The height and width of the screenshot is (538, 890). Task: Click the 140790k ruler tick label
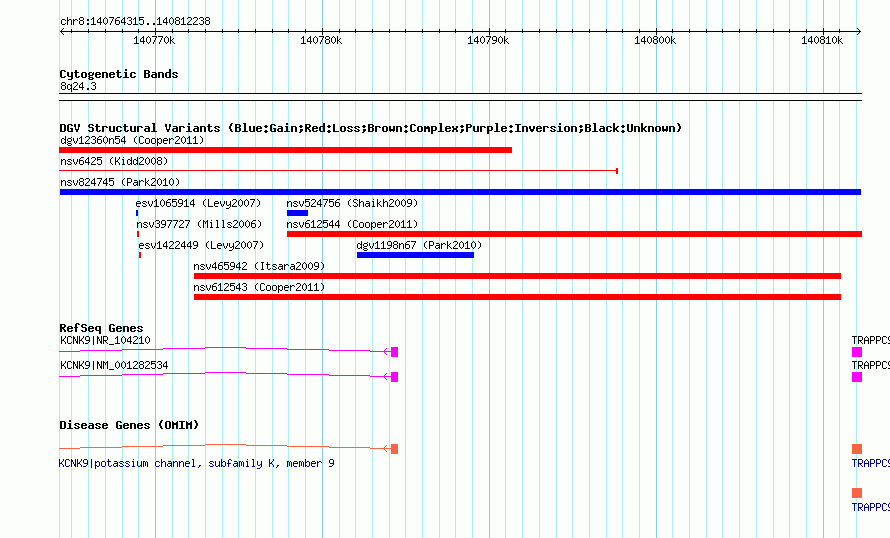pyautogui.click(x=488, y=40)
